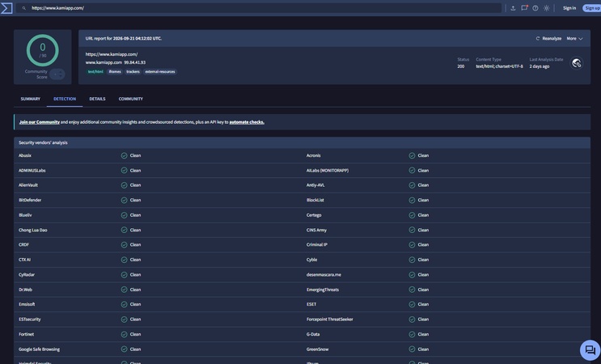
Task: Click the external-resources tag
Action: (160, 72)
